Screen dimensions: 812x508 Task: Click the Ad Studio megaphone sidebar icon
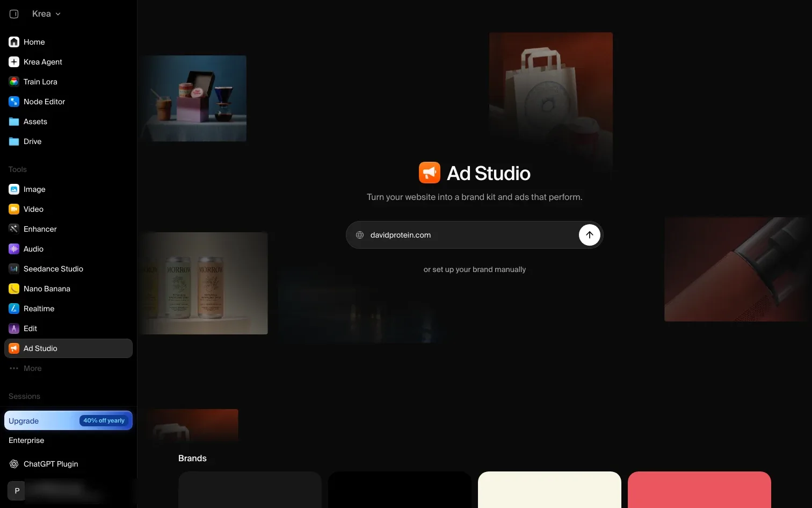14,348
